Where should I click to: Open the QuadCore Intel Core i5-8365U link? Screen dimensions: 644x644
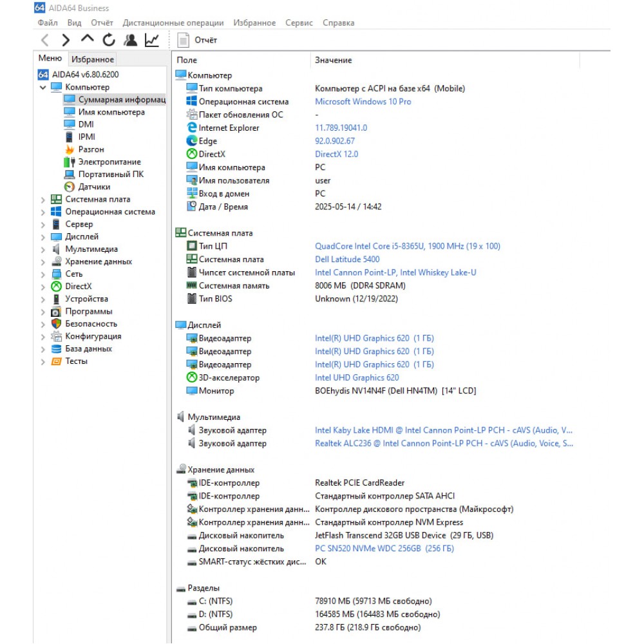[408, 246]
